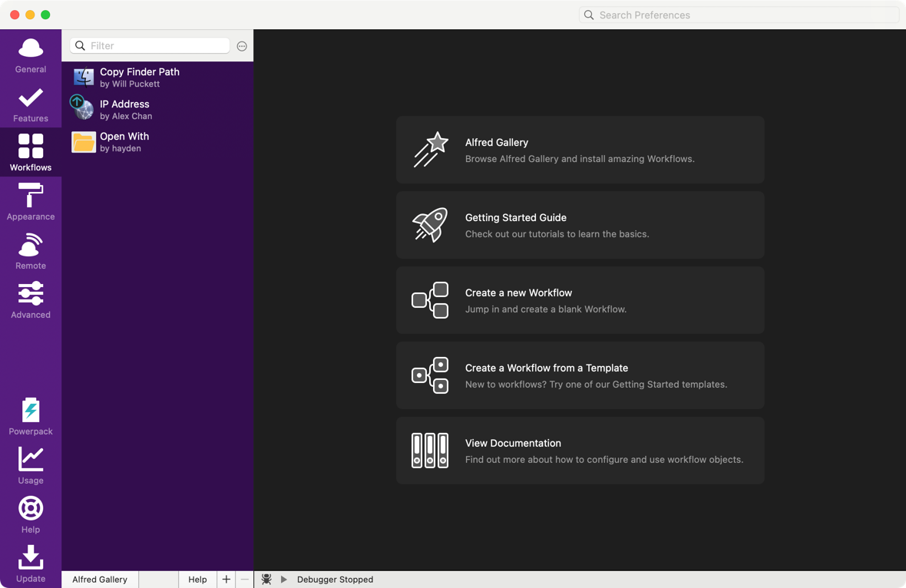Click the Help button in bottom bar
Viewport: 906px width, 588px height.
(x=197, y=580)
